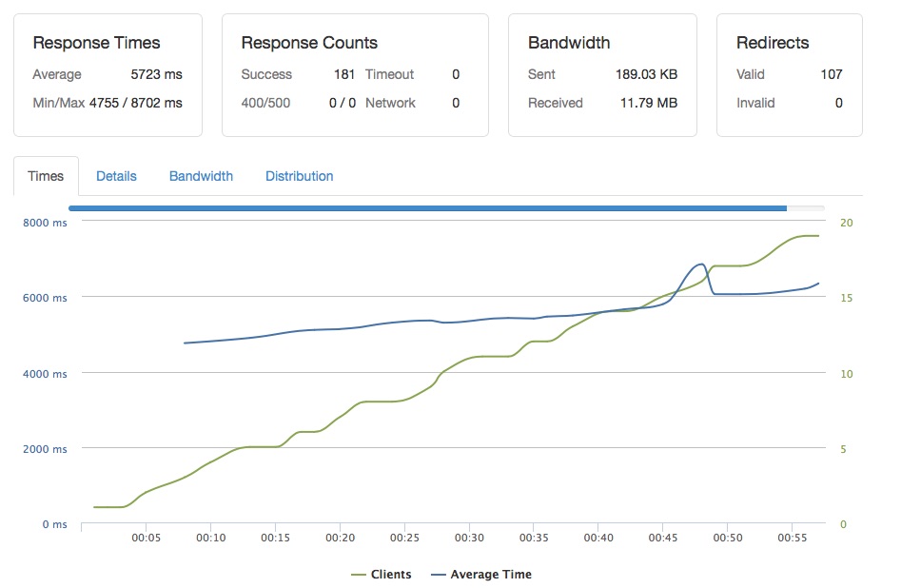This screenshot has width=901, height=588.
Task: Click the Response Times summary card
Action: tap(108, 75)
